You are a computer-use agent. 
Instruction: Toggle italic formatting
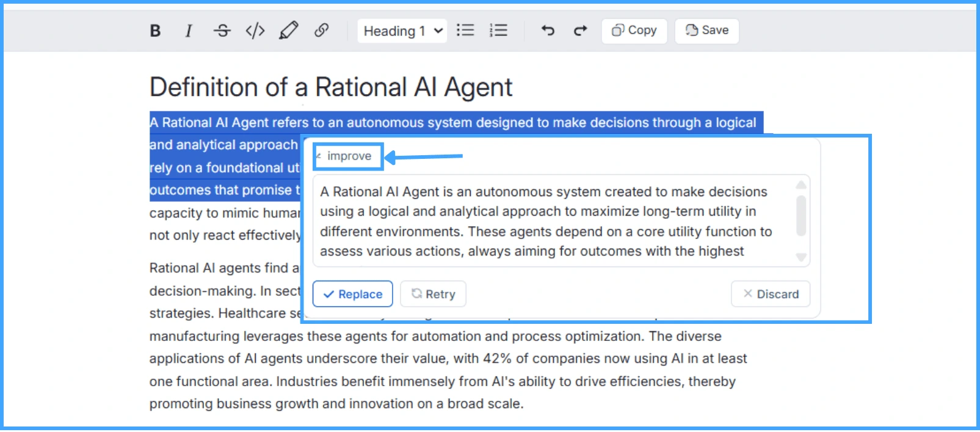click(x=189, y=31)
